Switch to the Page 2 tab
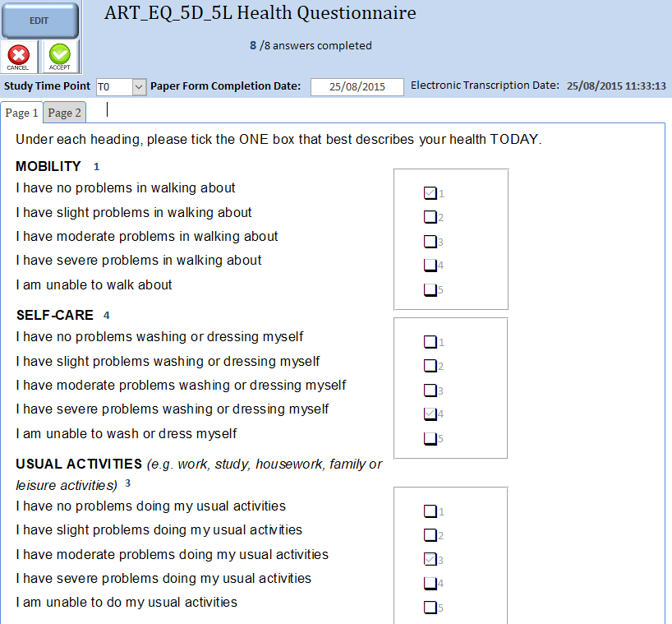672x624 pixels. tap(64, 113)
